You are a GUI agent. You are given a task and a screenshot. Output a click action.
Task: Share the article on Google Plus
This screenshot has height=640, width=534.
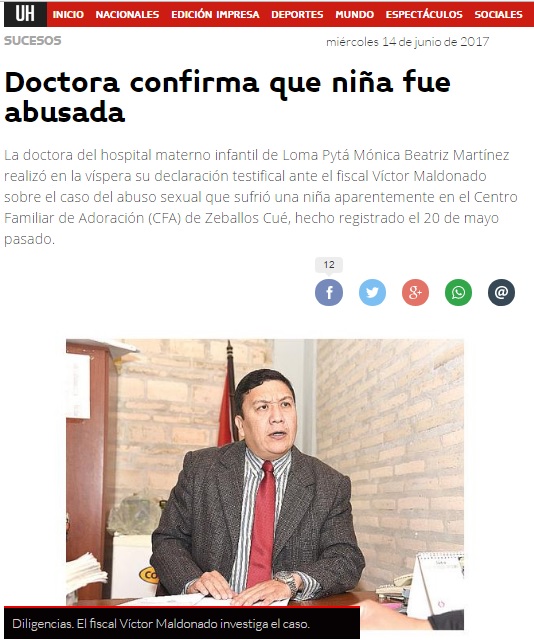(415, 292)
